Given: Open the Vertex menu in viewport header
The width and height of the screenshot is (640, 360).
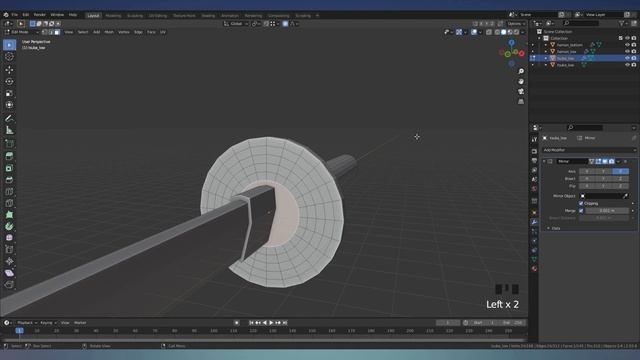Looking at the screenshot, I should tap(124, 32).
